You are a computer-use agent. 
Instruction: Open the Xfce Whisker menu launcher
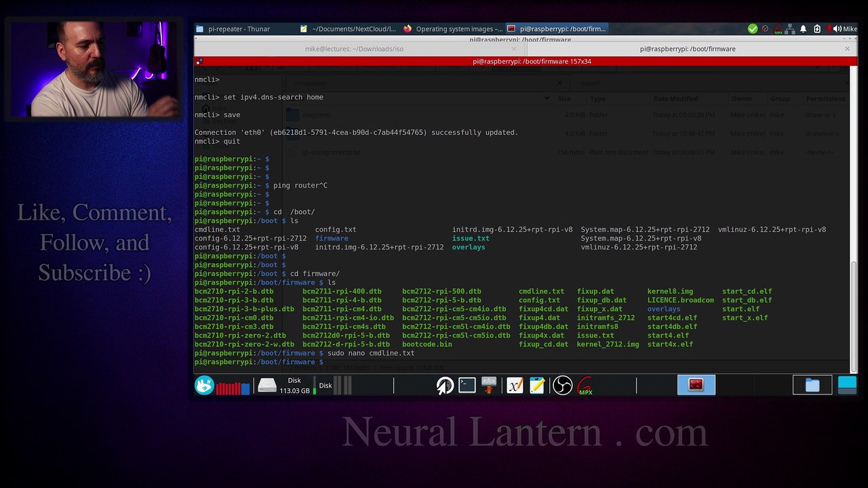pyautogui.click(x=204, y=386)
